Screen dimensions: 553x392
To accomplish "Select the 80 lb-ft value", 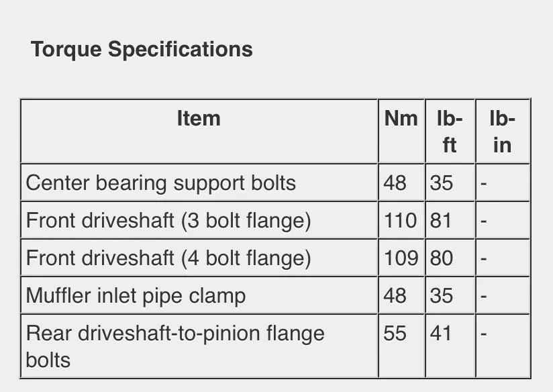I will tap(442, 258).
